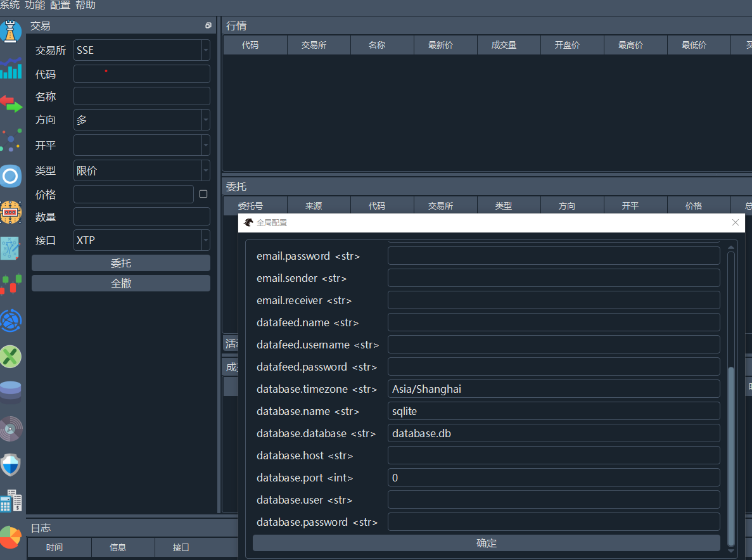Click the datafeed.password input field
The width and height of the screenshot is (752, 560).
click(554, 367)
